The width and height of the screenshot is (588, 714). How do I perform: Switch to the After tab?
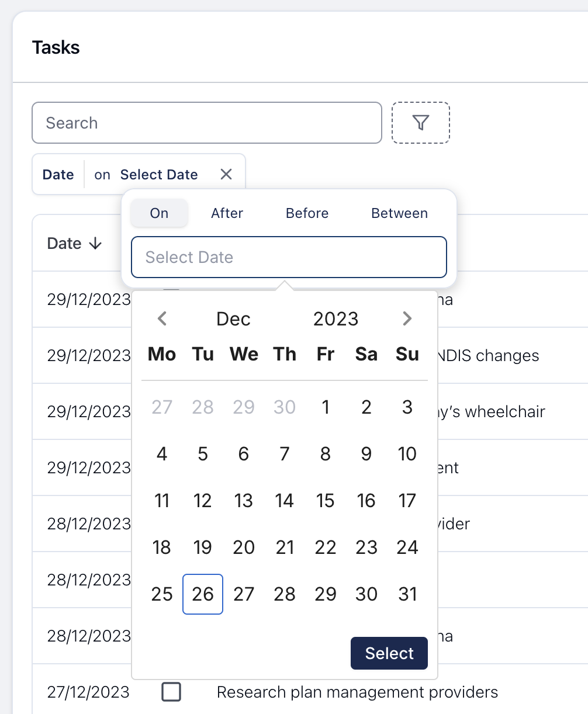[x=227, y=213]
